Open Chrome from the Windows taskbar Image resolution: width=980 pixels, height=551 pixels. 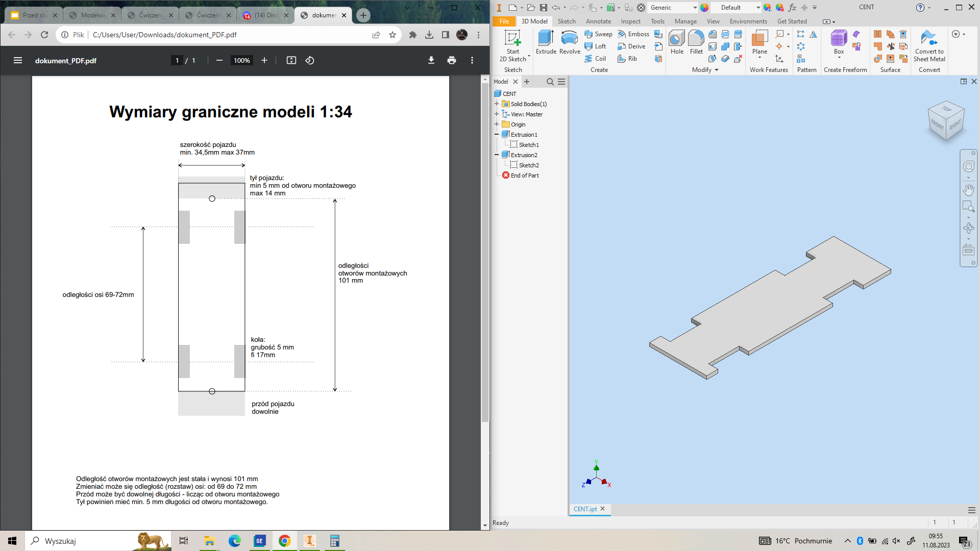tap(285, 541)
